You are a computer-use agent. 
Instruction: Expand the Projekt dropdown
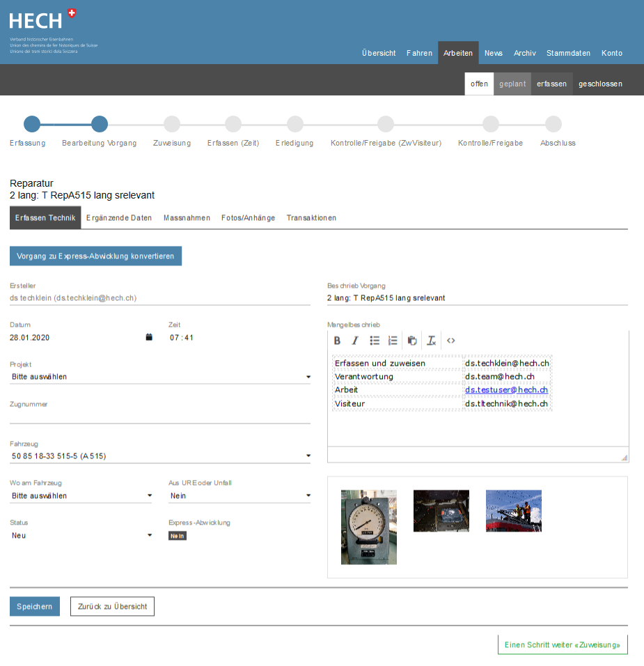(159, 377)
